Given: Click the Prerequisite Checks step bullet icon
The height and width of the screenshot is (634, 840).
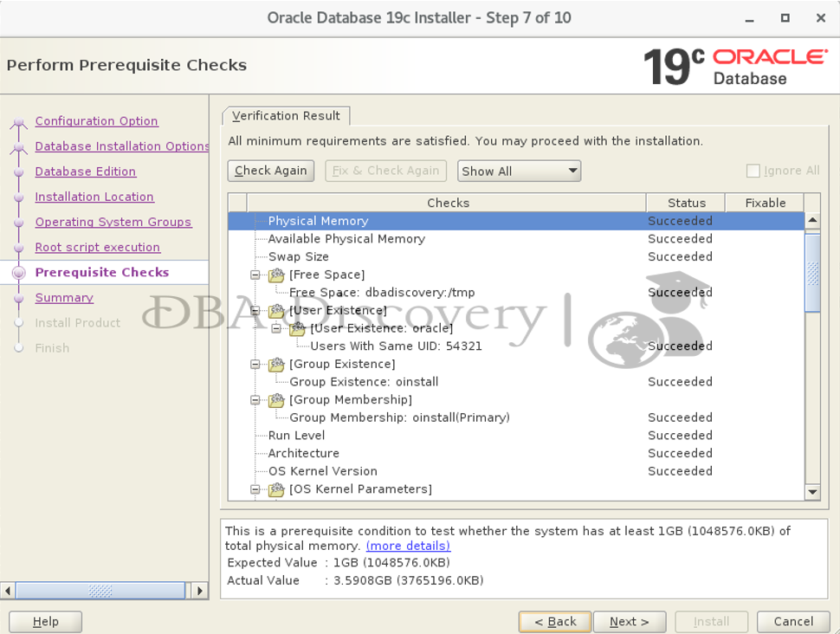Looking at the screenshot, I should [x=18, y=273].
